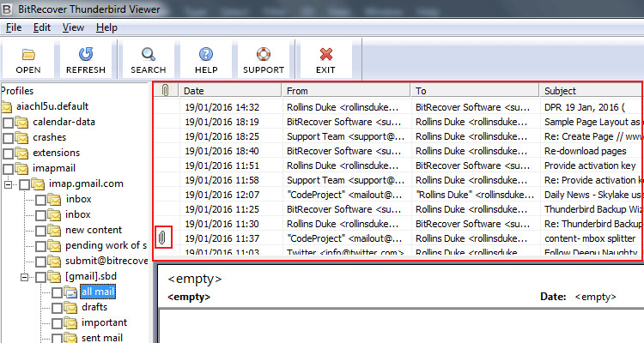
Task: Click the BitRecover app icon in title bar
Action: click(7, 9)
